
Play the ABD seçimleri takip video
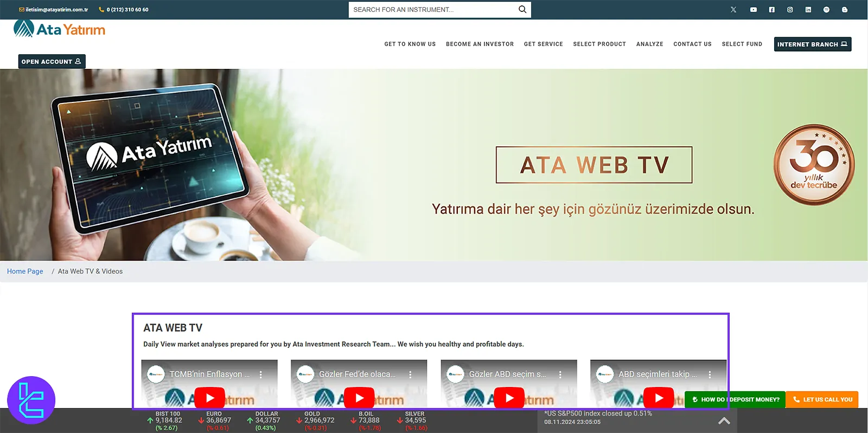(659, 398)
